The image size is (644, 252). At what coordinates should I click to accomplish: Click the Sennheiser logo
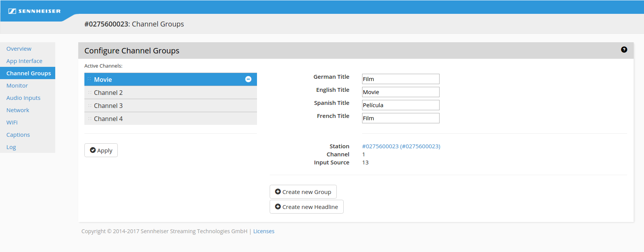(35, 11)
